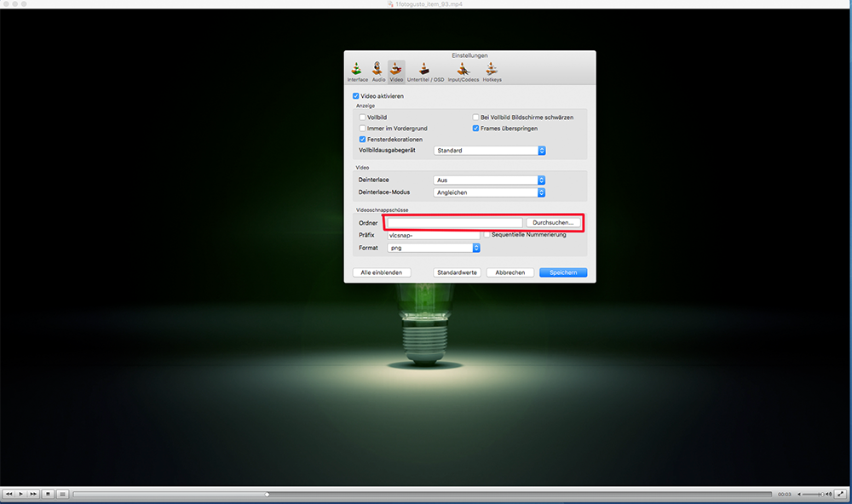The image size is (852, 504).
Task: Click the Durchsuchen... button
Action: pyautogui.click(x=554, y=222)
